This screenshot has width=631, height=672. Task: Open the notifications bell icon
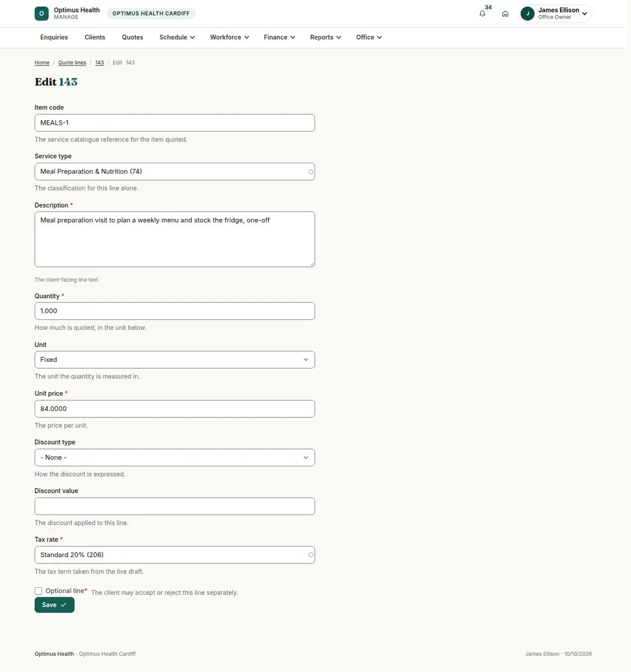coord(482,14)
